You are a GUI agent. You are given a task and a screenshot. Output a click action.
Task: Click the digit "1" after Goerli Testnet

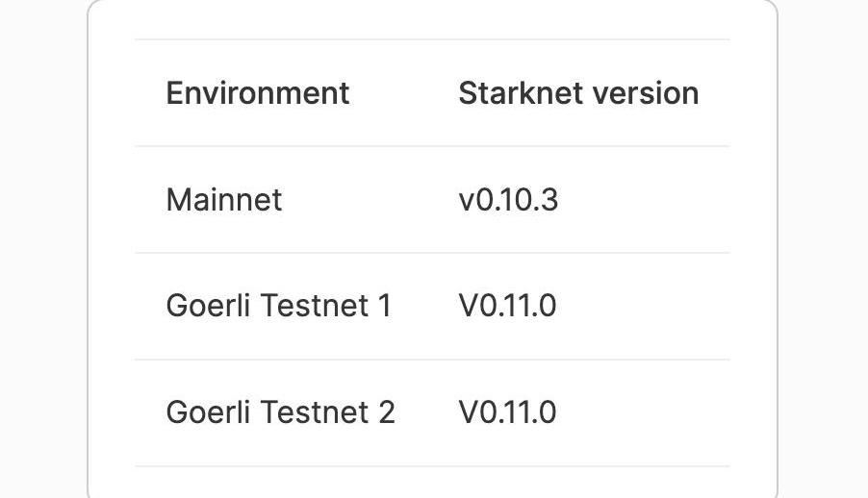(384, 307)
